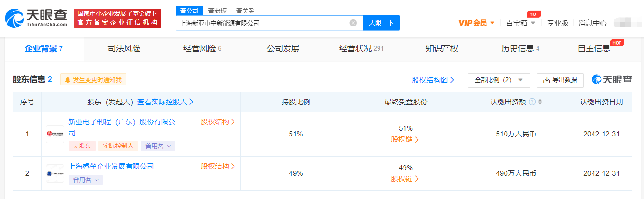
Task: Open the logo thumbnail of 上海睿擎企业发展
Action: click(55, 173)
